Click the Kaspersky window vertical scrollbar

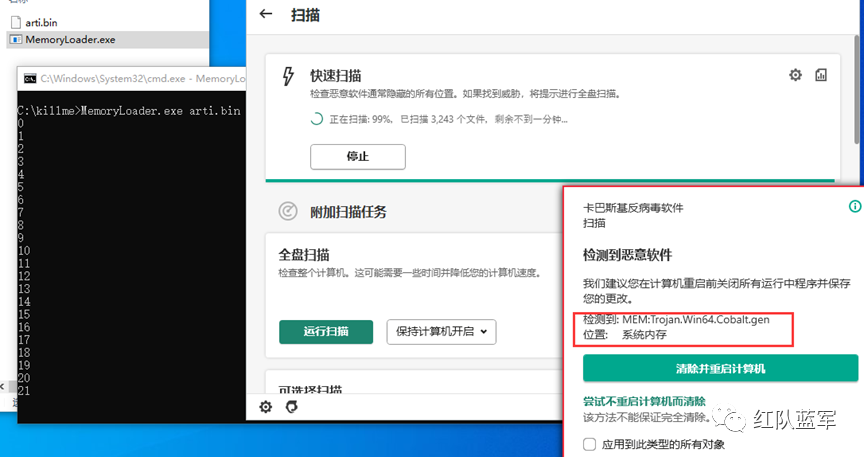[x=858, y=88]
